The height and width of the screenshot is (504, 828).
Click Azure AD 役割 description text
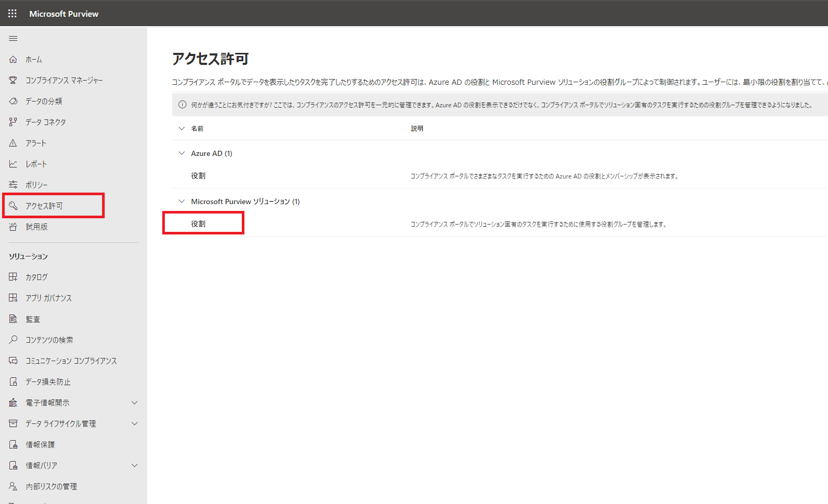(x=545, y=176)
